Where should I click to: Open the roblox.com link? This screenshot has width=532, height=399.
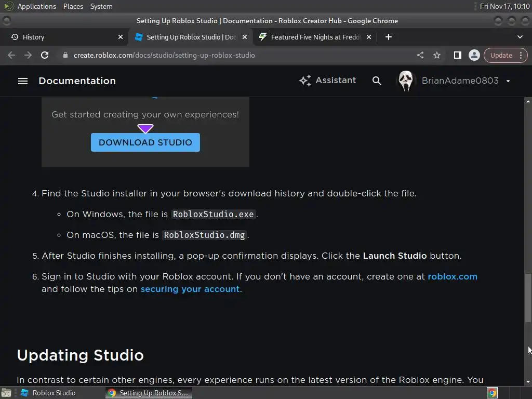point(453,276)
